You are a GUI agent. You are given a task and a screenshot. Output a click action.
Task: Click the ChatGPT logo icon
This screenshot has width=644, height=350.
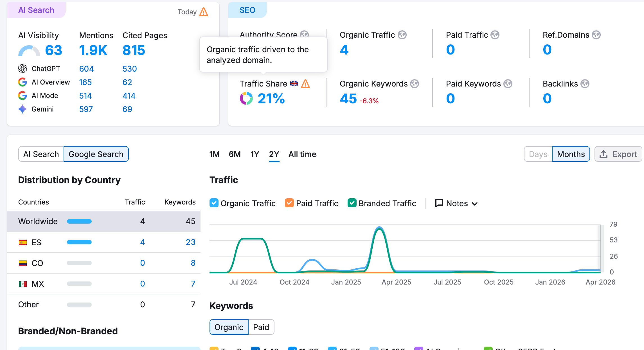[x=22, y=69]
